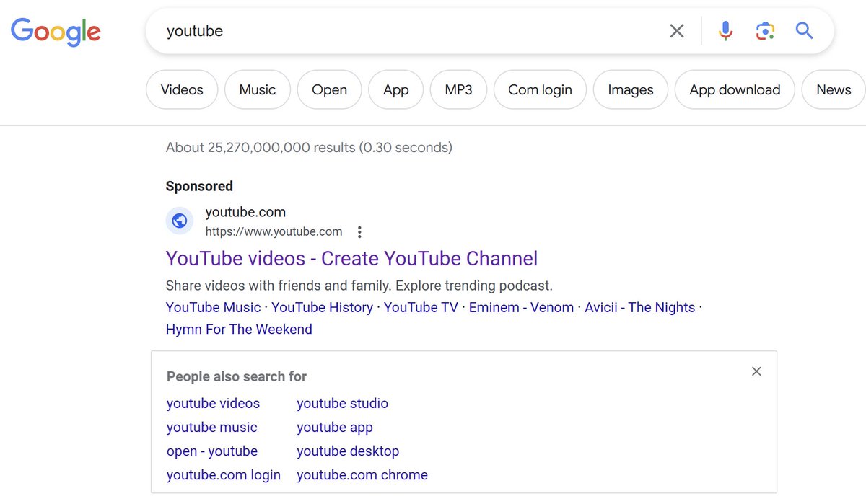
Task: Click the youtube.com site name
Action: pos(245,212)
